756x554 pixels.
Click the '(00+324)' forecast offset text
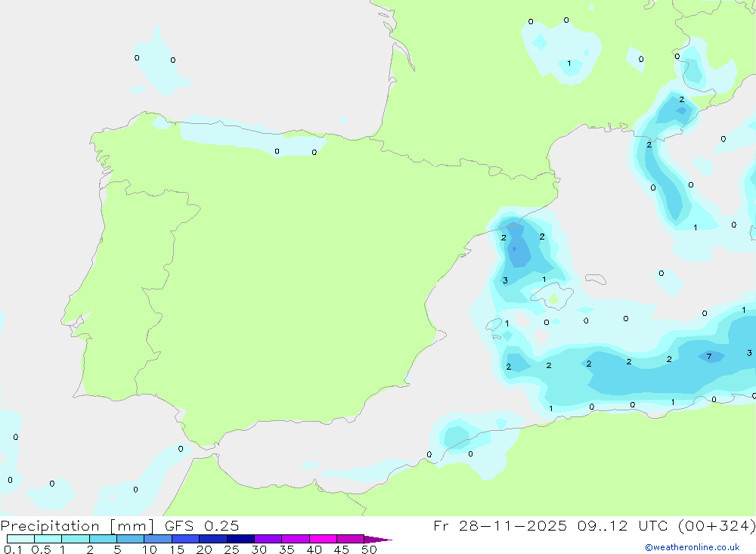pos(717,525)
